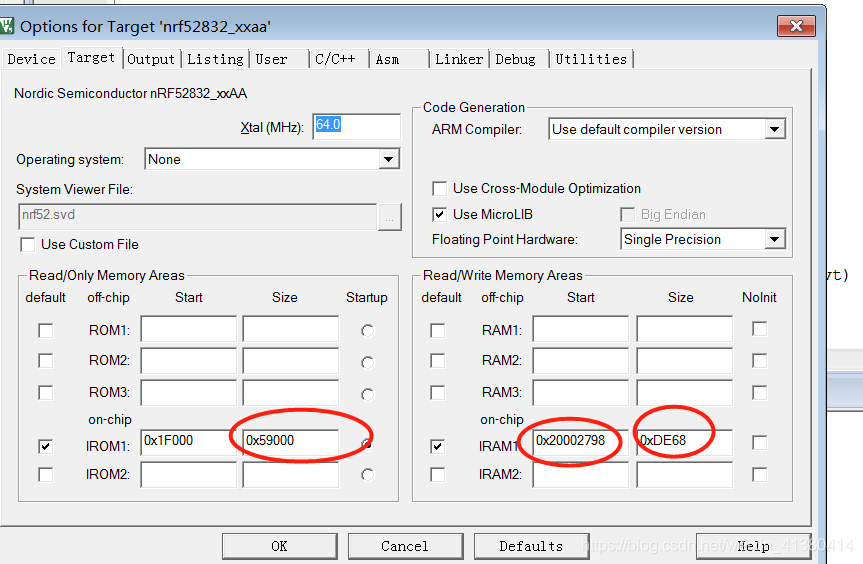The width and height of the screenshot is (863, 564).
Task: Restore settings with Defaults button
Action: pyautogui.click(x=531, y=546)
